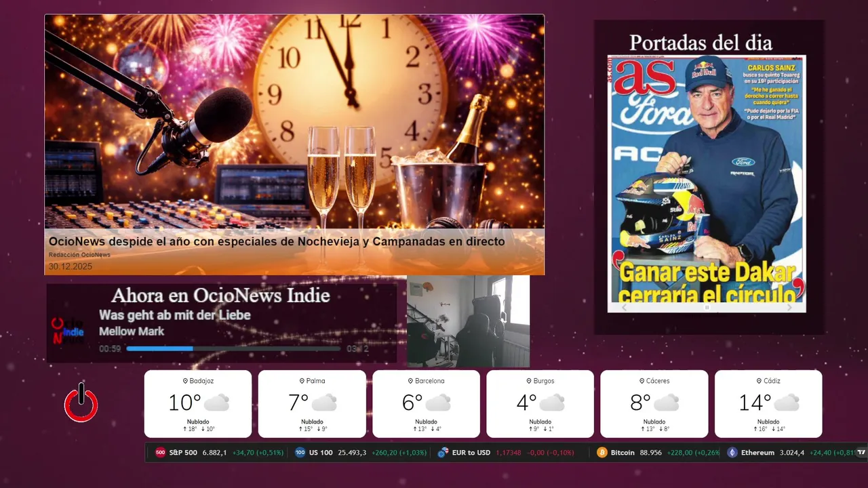
Task: Click the US 100 ticker icon
Action: click(300, 453)
